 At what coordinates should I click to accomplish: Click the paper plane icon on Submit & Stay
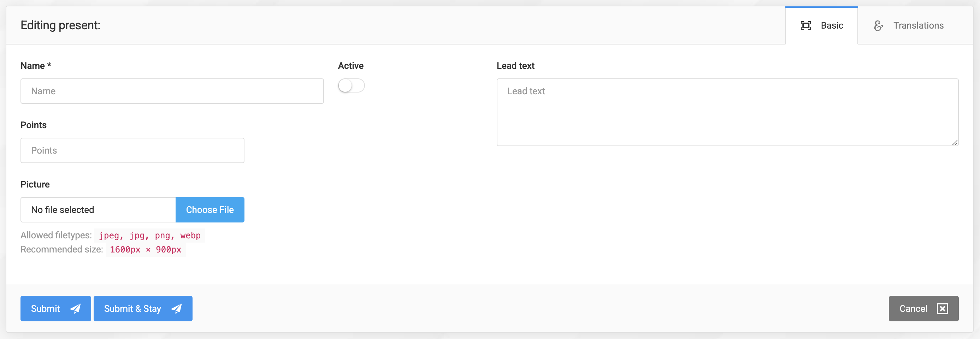click(176, 309)
